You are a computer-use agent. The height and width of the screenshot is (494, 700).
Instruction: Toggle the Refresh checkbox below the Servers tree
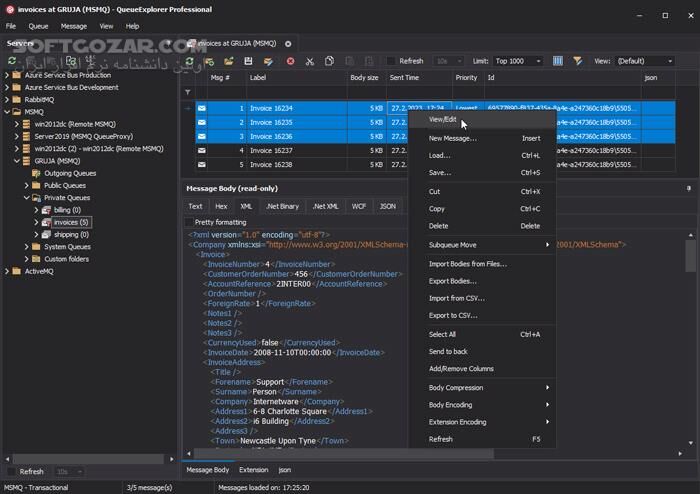(11, 471)
